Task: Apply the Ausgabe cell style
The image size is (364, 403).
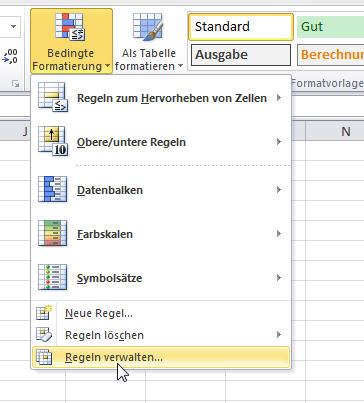Action: pyautogui.click(x=241, y=55)
